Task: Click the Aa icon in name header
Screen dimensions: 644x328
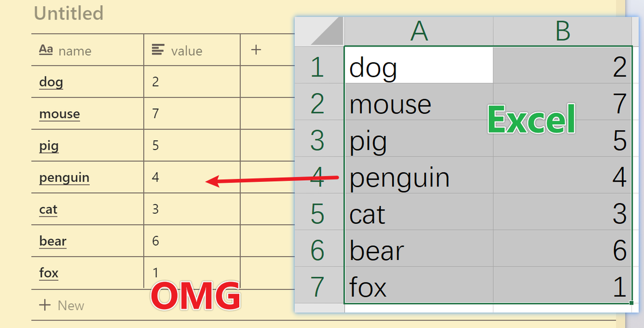Action: [x=46, y=50]
